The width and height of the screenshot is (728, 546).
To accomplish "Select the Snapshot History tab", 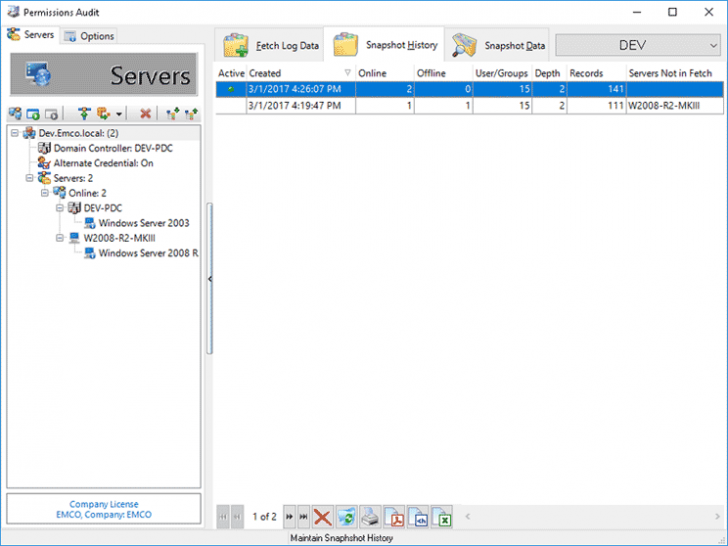I will [385, 45].
